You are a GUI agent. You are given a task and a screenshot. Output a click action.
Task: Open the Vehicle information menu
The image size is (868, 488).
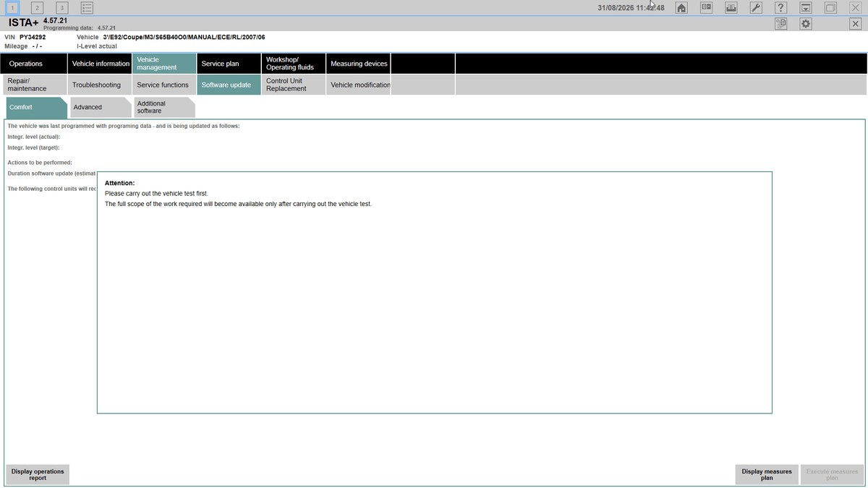click(x=101, y=64)
